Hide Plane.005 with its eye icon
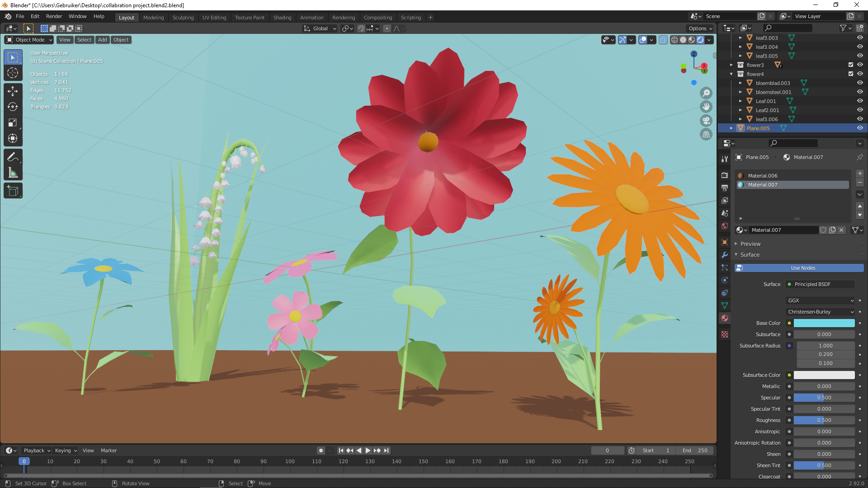Image resolution: width=868 pixels, height=488 pixels. (860, 128)
